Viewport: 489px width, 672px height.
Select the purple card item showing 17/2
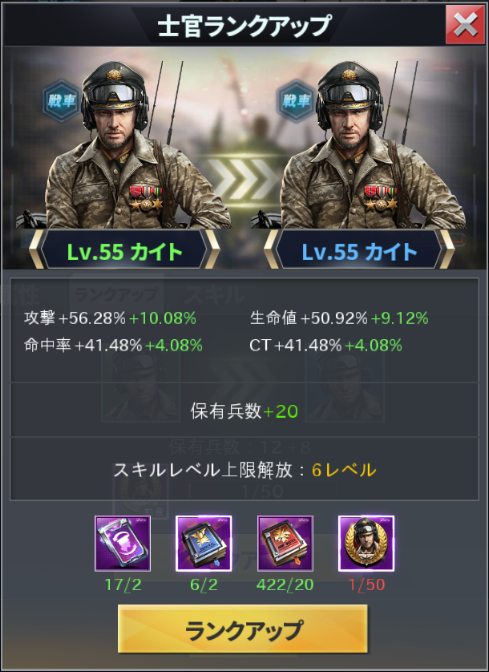[123, 543]
